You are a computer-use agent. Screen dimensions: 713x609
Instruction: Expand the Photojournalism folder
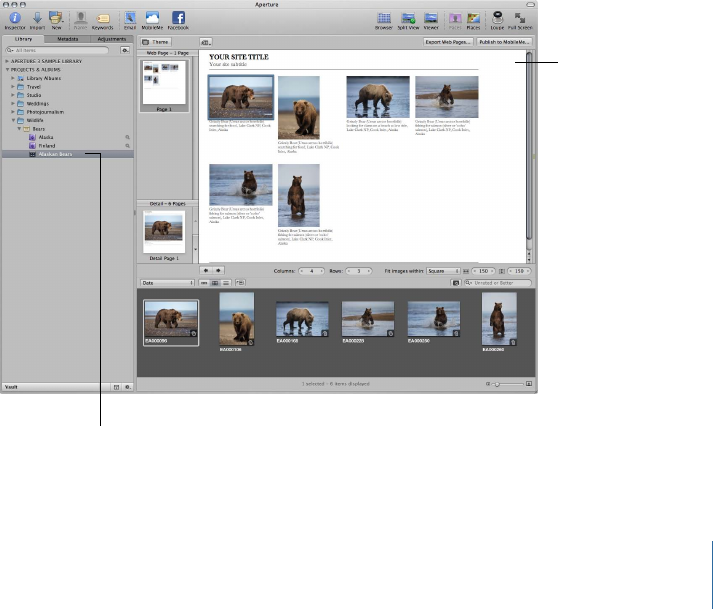[13, 112]
